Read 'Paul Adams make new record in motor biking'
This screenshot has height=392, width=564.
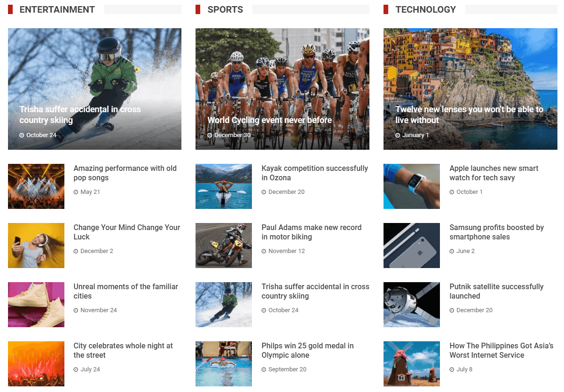[312, 232]
